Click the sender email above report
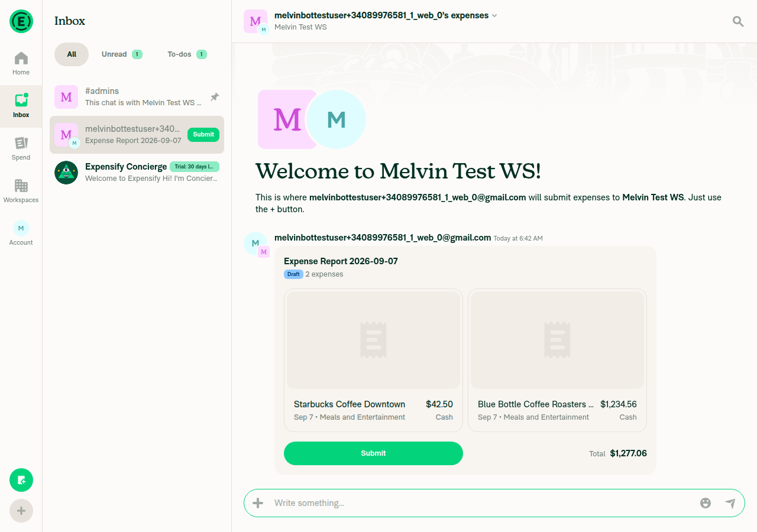The height and width of the screenshot is (532, 757). [x=383, y=238]
